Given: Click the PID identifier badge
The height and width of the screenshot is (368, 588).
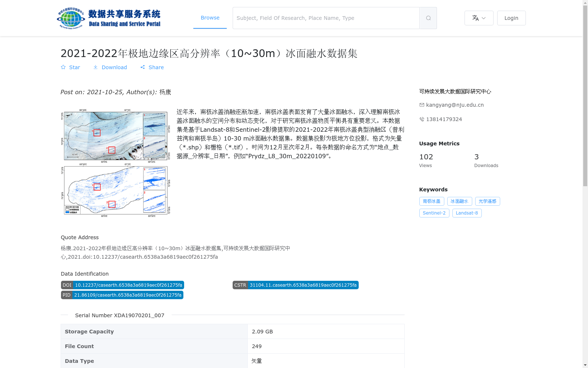Looking at the screenshot, I should (122, 295).
